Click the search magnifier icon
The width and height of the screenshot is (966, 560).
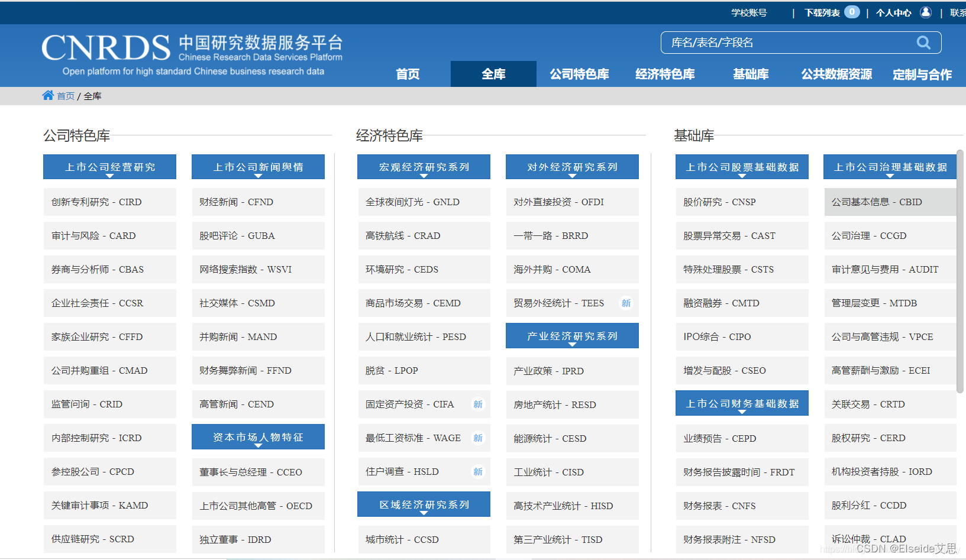(x=923, y=43)
